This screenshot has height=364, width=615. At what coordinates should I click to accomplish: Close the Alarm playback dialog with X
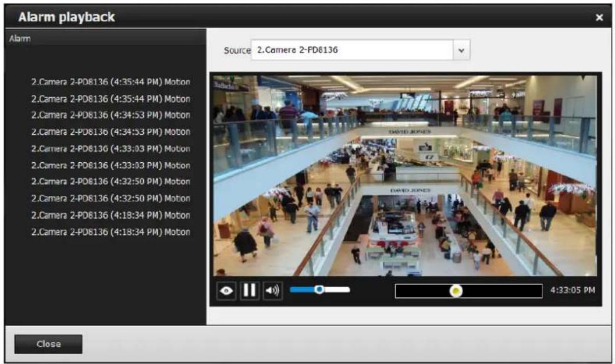click(x=599, y=17)
